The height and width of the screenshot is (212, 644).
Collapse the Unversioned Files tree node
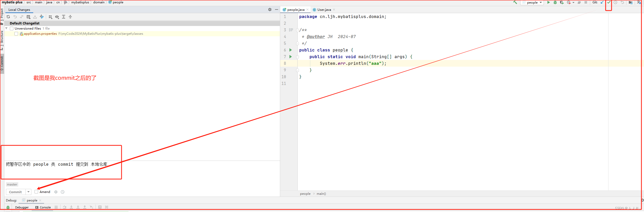(x=6, y=28)
